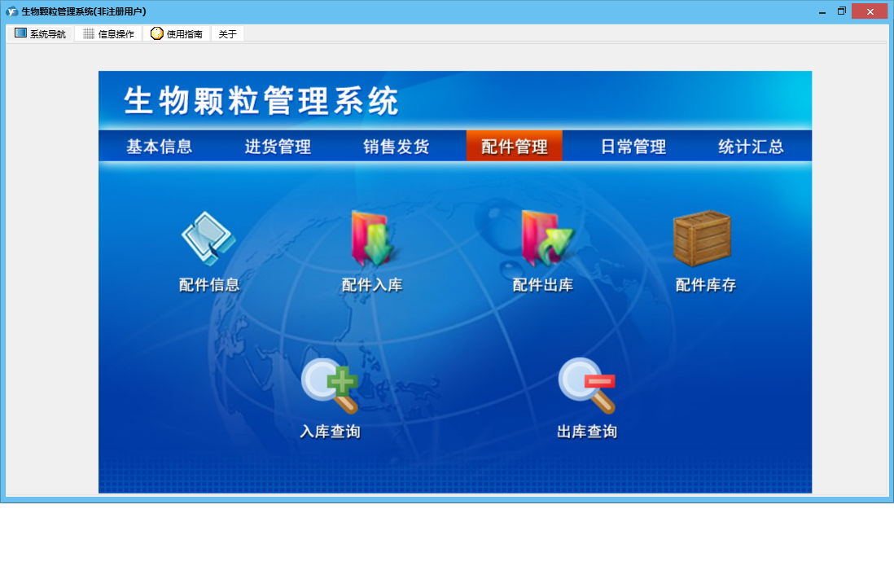Open the 入库查询 magnifier plus icon
Image resolution: width=894 pixels, height=588 pixels.
point(330,385)
